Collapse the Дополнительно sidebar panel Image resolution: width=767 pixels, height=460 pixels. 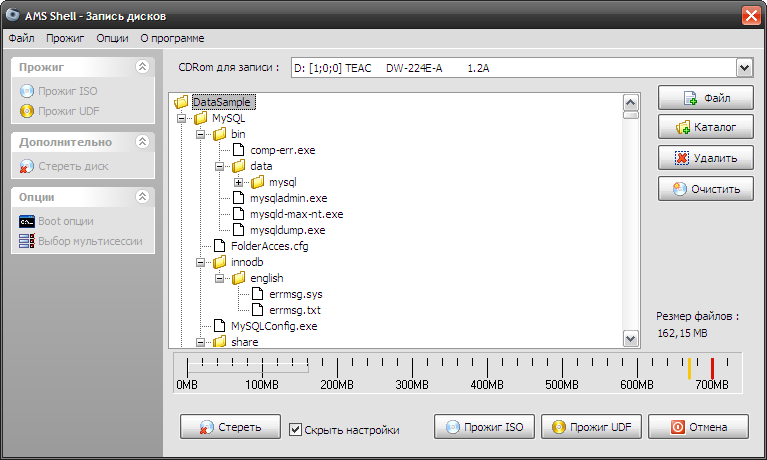[142, 142]
